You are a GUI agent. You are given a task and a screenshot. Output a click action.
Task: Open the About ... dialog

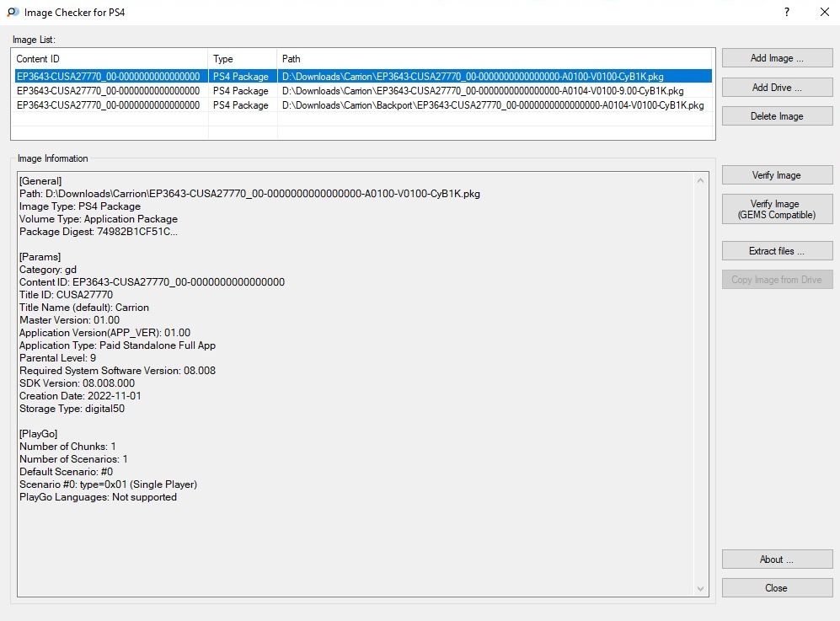tap(777, 559)
